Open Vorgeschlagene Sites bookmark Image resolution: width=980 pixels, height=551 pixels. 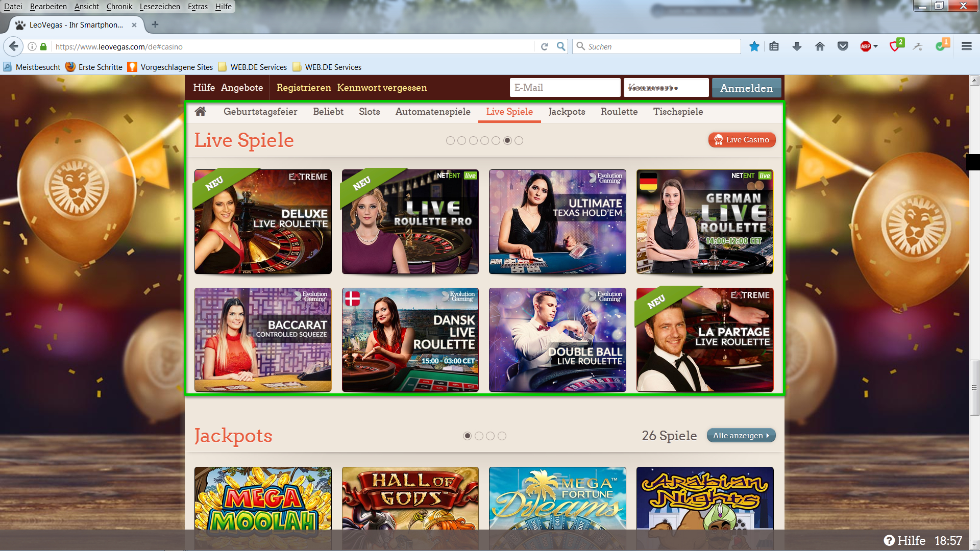click(x=170, y=67)
